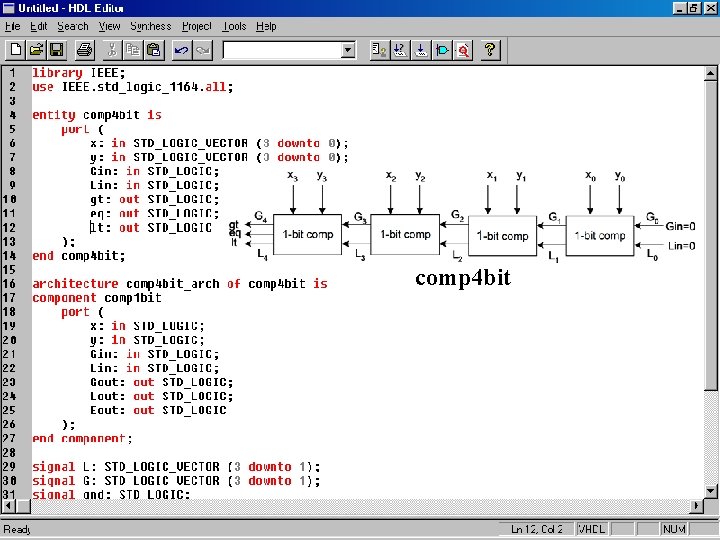This screenshot has width=720, height=540.
Task: Open the Help menu
Action: (266, 27)
